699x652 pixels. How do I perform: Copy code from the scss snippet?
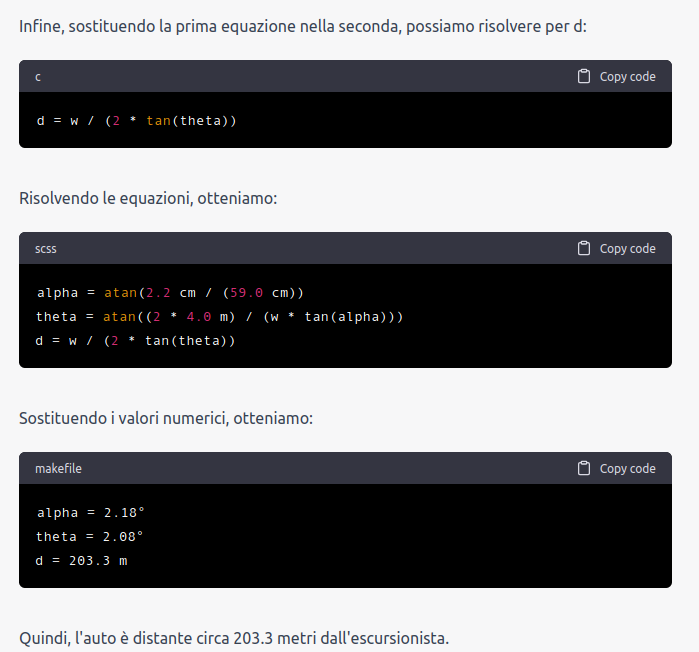coord(617,248)
